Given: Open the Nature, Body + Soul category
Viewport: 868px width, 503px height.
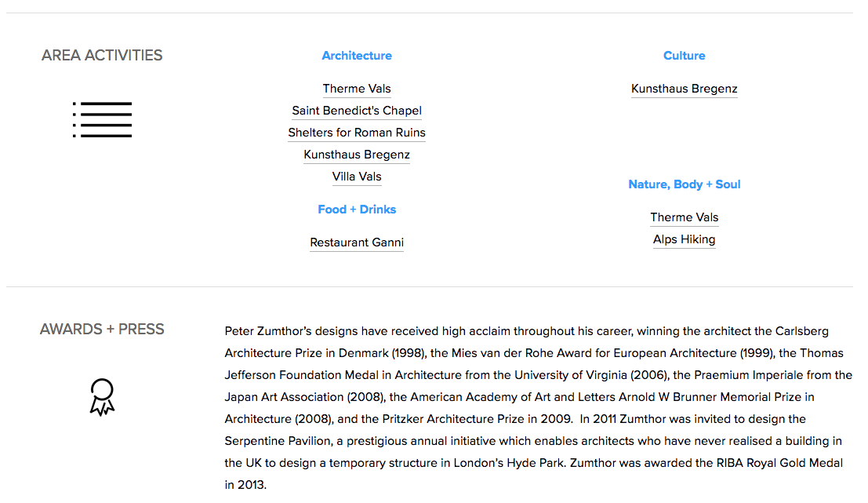Looking at the screenshot, I should pos(685,184).
